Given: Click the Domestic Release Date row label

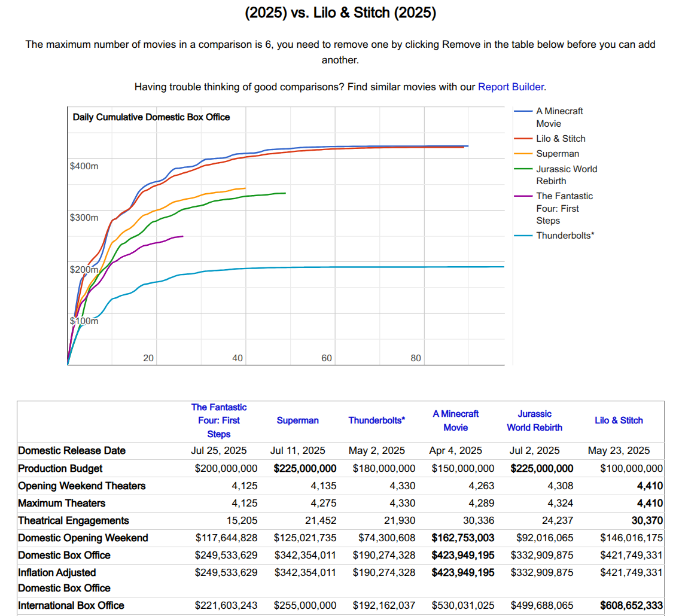Looking at the screenshot, I should (72, 451).
